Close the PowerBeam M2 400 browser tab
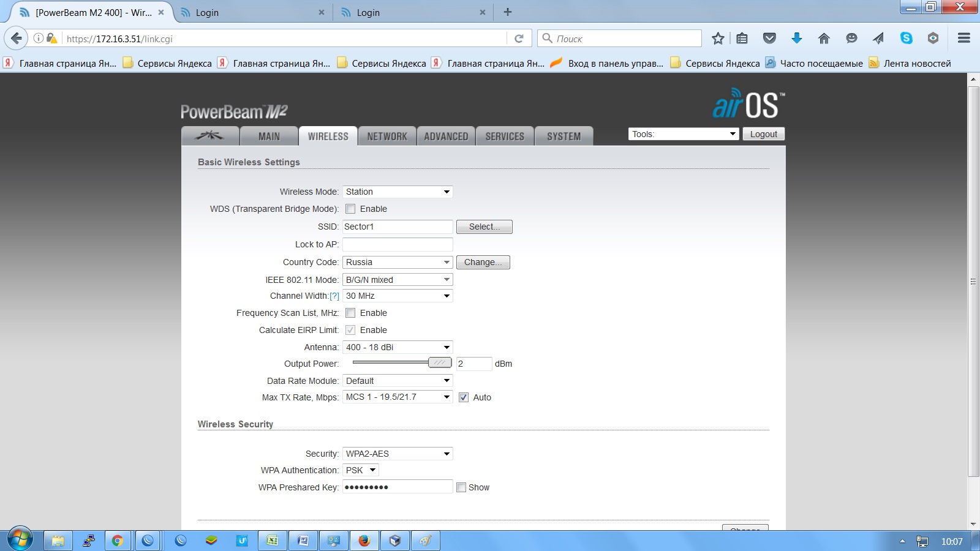This screenshot has width=980, height=551. tap(161, 12)
